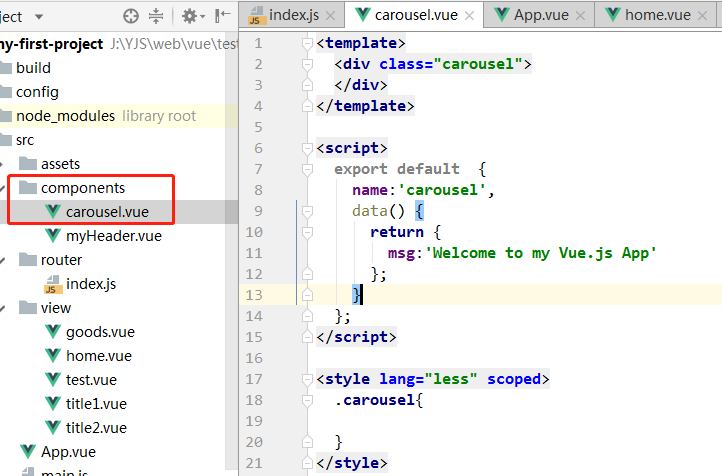The height and width of the screenshot is (476, 722).
Task: Collapse the style fold marker on line 17
Action: click(307, 379)
